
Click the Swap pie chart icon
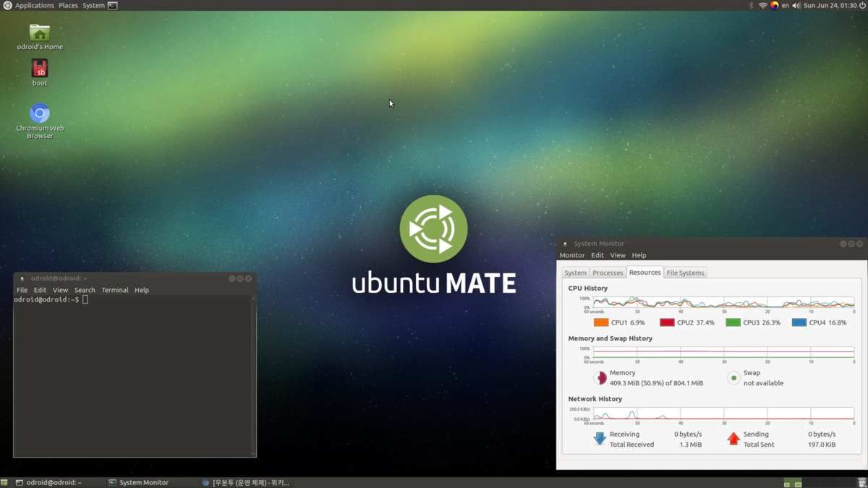pos(733,377)
